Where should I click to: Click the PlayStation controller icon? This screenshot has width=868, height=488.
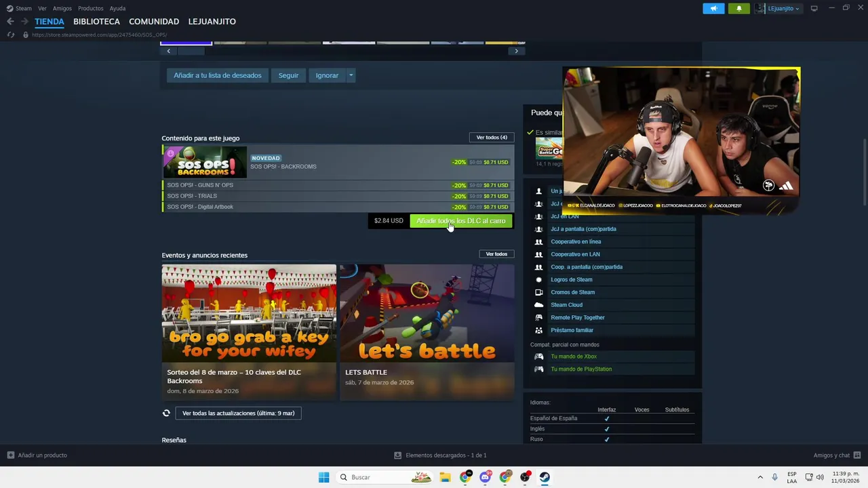[x=539, y=369]
